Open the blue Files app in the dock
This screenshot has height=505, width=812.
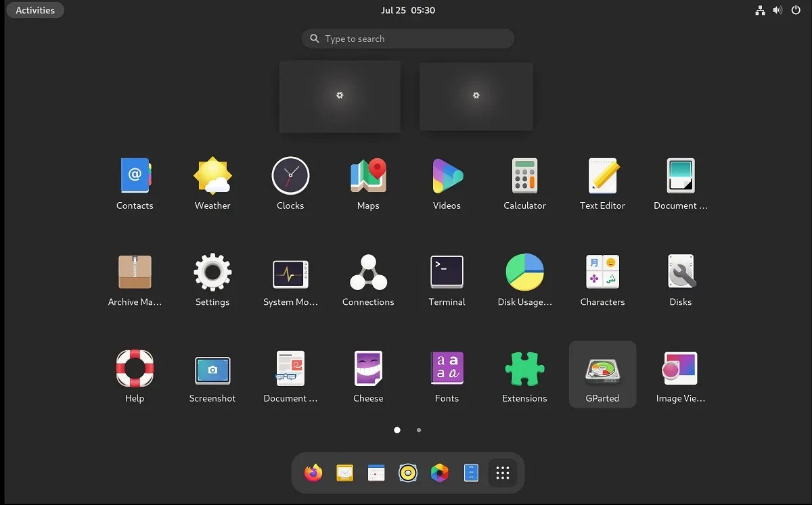pos(471,473)
